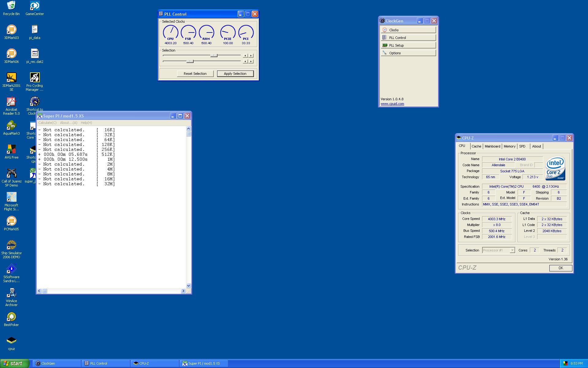Switch to the Memory tab in CPU-Z
This screenshot has height=368, width=588.
tap(510, 146)
